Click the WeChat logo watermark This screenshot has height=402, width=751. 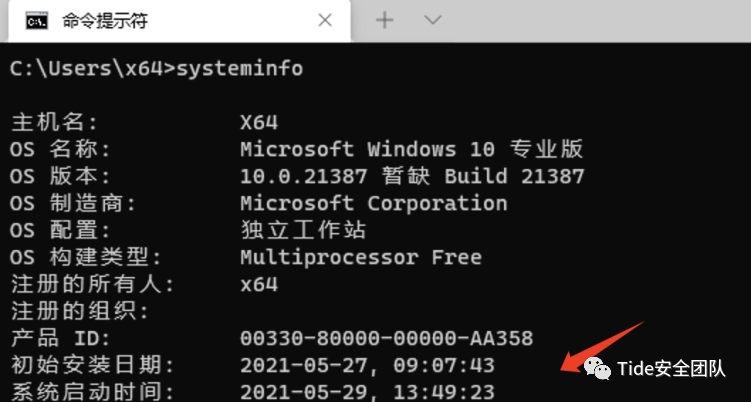[x=597, y=368]
